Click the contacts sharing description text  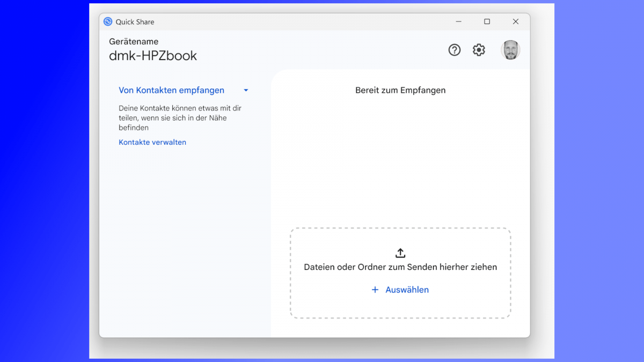(x=180, y=118)
